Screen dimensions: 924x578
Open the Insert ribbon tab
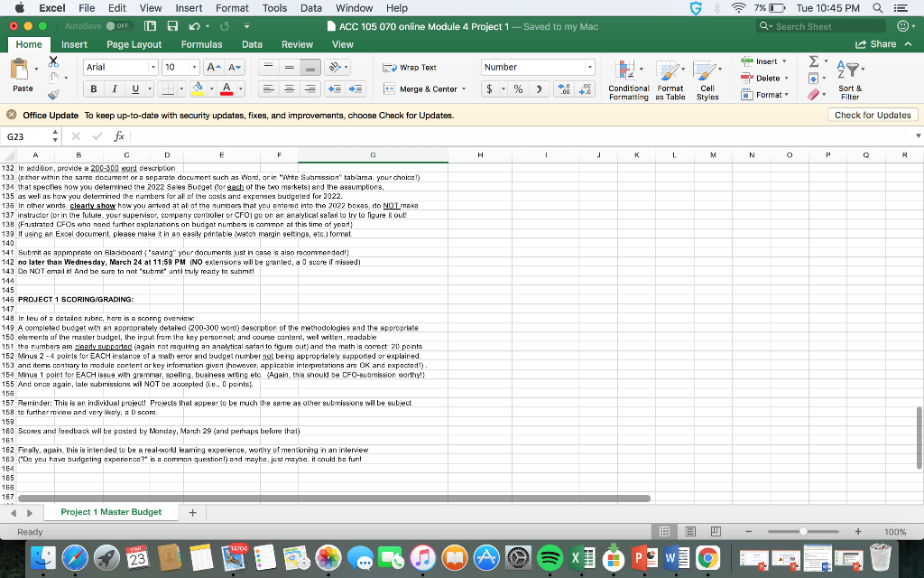pos(74,44)
